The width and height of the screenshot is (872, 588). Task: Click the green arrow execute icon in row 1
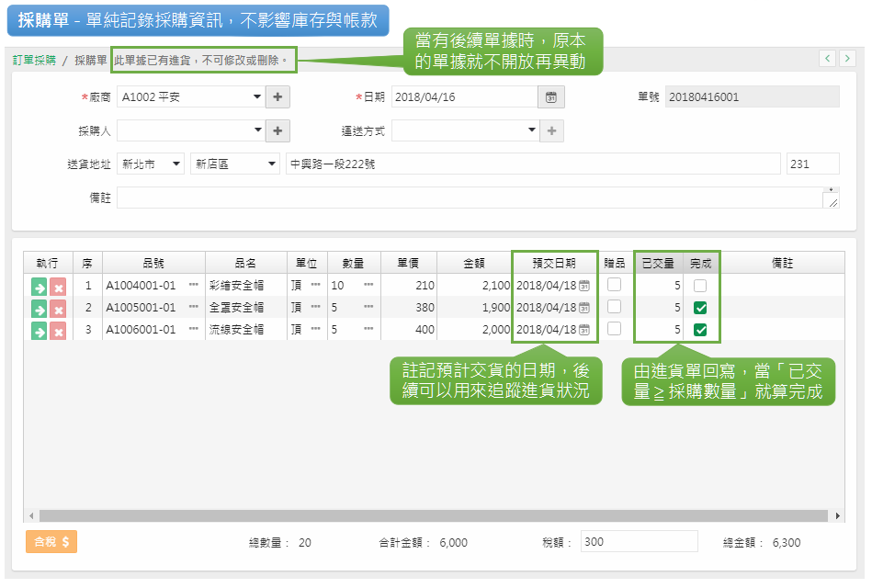click(x=39, y=287)
